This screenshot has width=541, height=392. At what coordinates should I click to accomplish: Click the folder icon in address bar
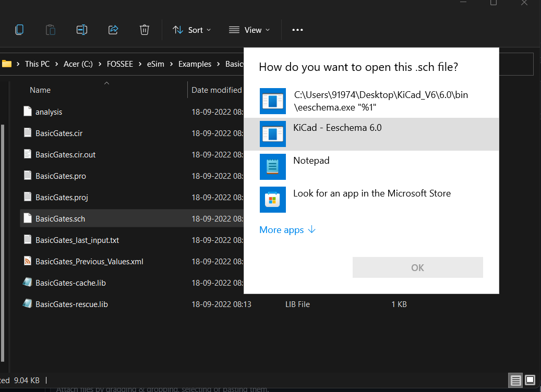7,64
